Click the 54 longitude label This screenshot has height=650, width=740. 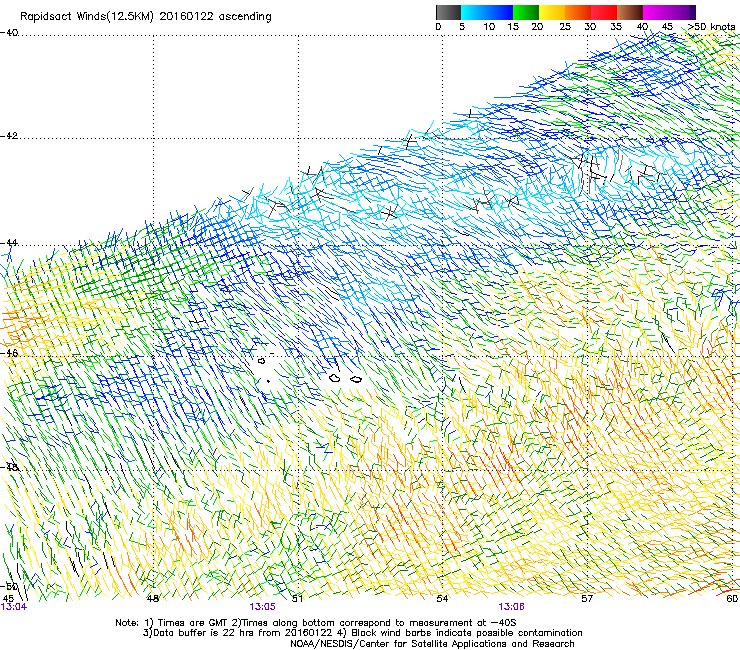coord(442,599)
